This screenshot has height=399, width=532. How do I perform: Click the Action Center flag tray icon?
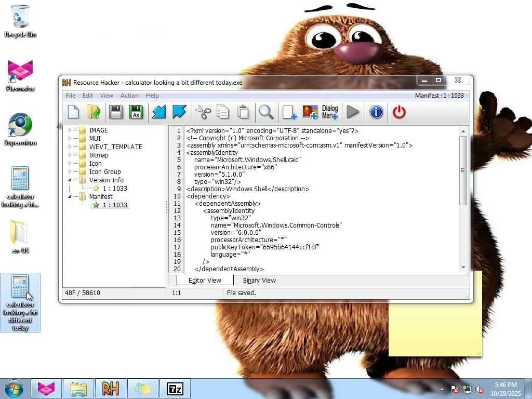[x=455, y=390]
